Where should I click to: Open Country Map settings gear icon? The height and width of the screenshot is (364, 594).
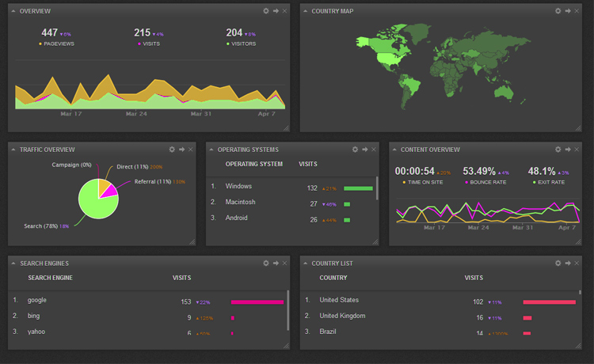(558, 11)
